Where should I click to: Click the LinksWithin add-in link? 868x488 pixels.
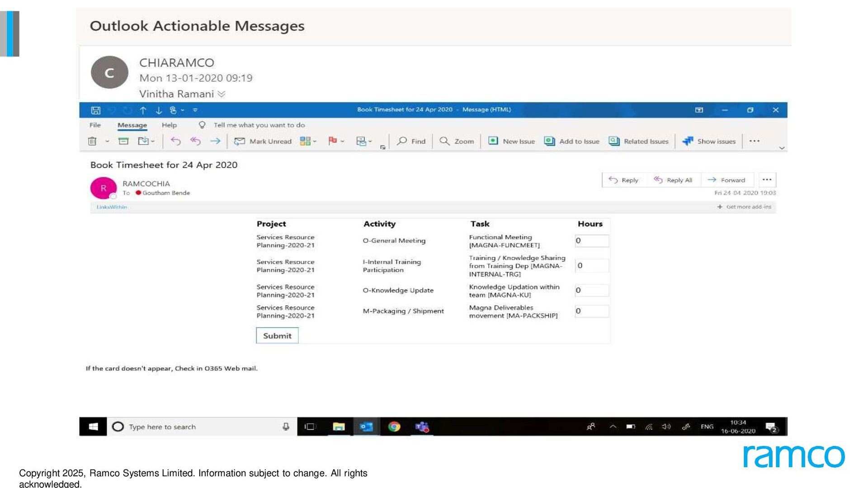tap(112, 207)
